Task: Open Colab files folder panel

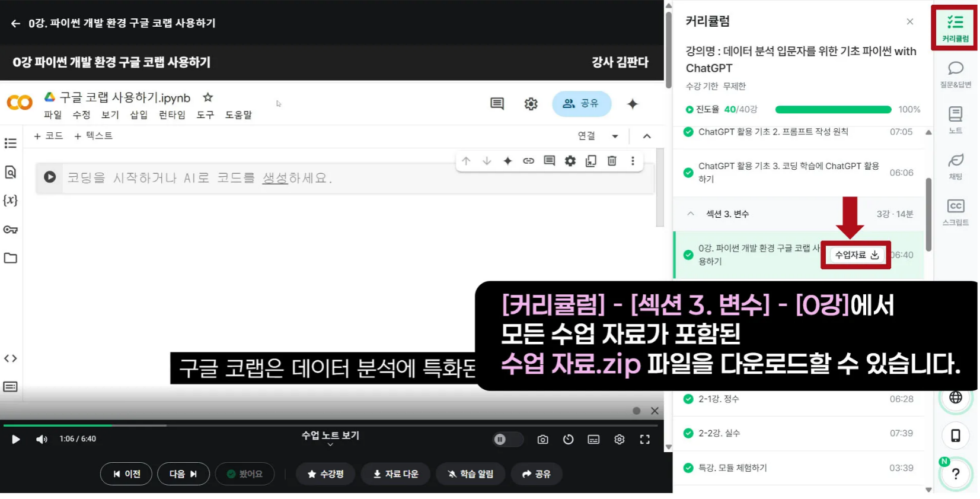Action: pyautogui.click(x=10, y=258)
